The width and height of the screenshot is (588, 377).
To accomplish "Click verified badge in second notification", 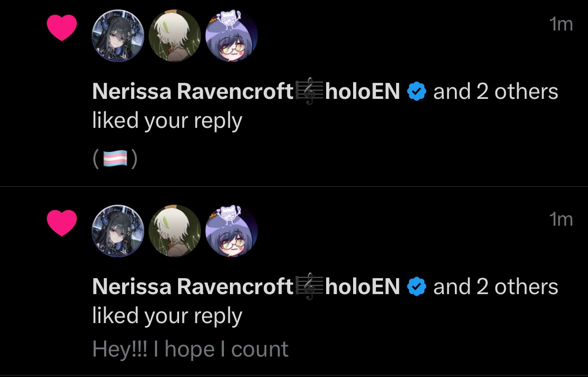I will [x=416, y=287].
